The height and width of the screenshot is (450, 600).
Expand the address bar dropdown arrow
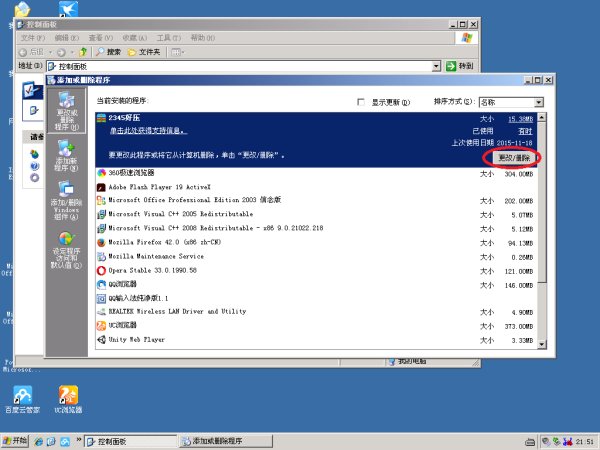pyautogui.click(x=437, y=66)
